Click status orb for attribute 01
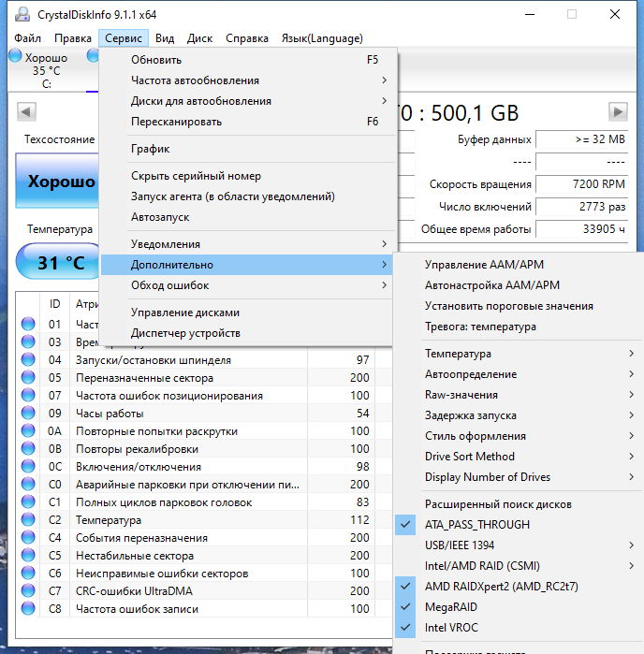 (28, 324)
